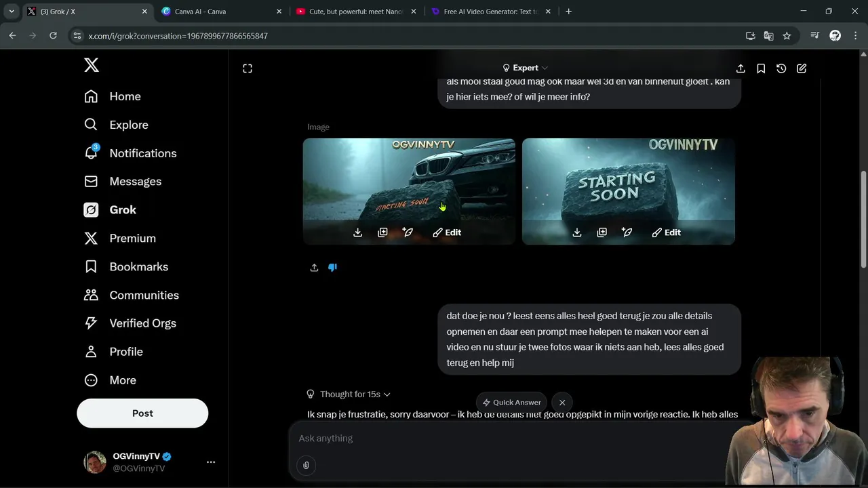Viewport: 868px width, 488px height.
Task: Click the X logo in sidebar
Action: (x=92, y=65)
